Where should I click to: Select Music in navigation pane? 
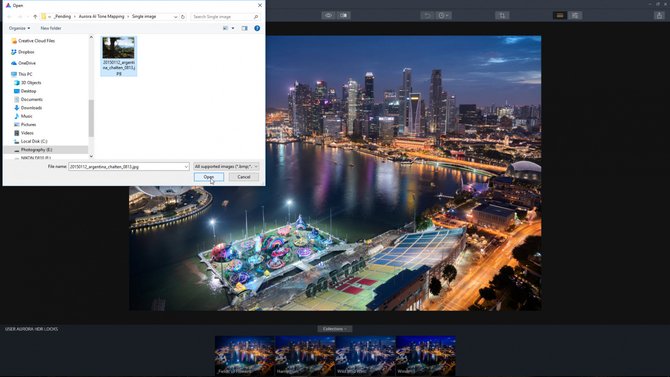click(23, 116)
